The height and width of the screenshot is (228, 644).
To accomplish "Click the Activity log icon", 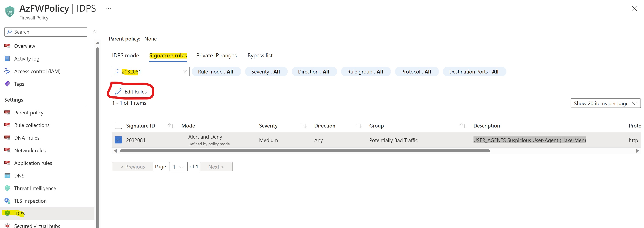I will [x=7, y=59].
